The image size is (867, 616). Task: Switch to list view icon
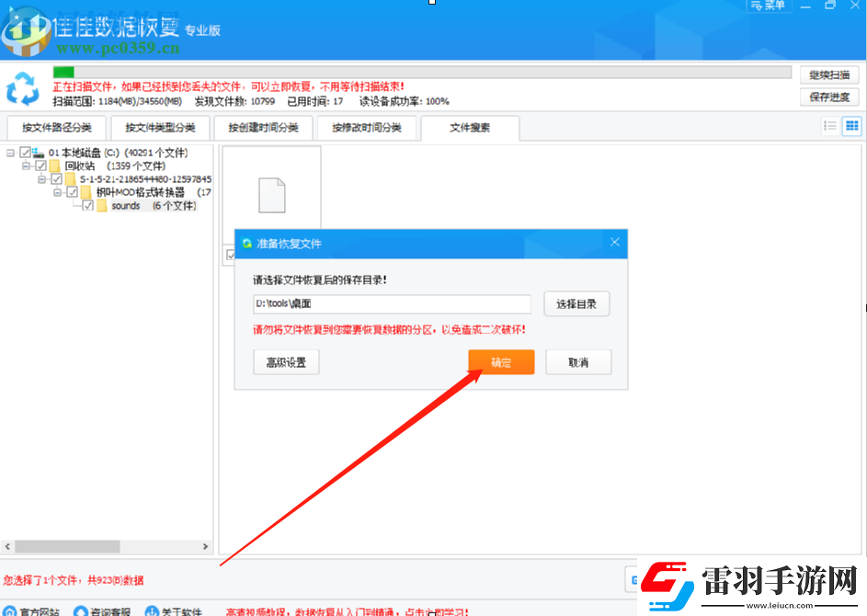pyautogui.click(x=830, y=126)
